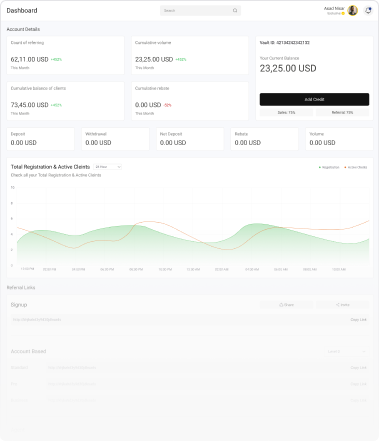Click Copy Link for the Signup URL
This screenshot has width=379, height=441.
click(x=358, y=320)
